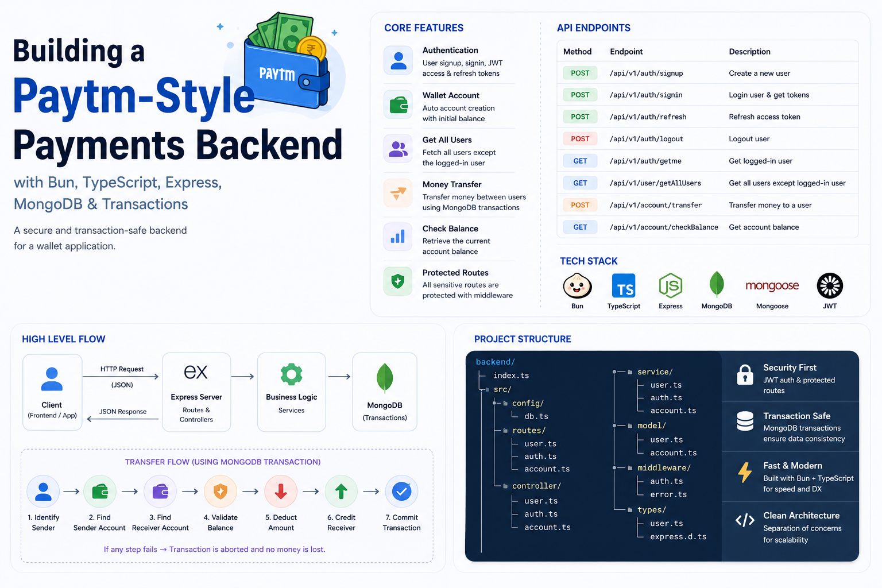Click the Check Balance bar chart icon
The height and width of the screenshot is (588, 882).
coord(398,237)
